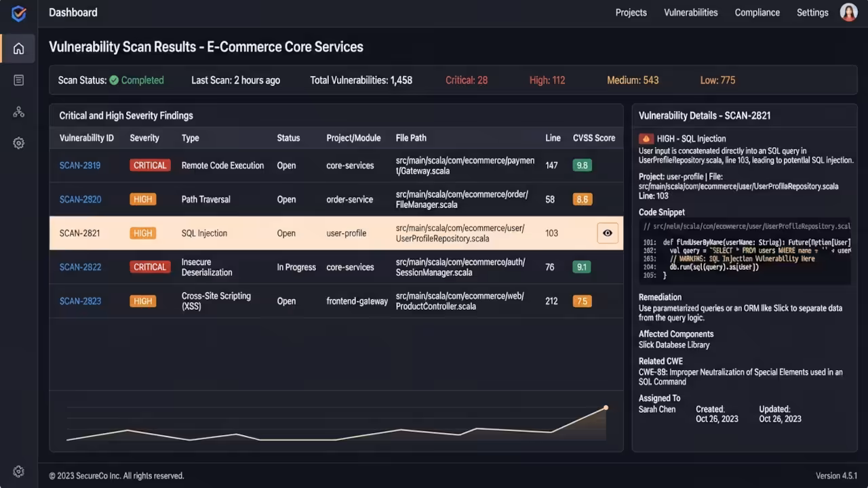Image resolution: width=868 pixels, height=488 pixels.
Task: Click frontend-gateway project cell
Action: 357,301
